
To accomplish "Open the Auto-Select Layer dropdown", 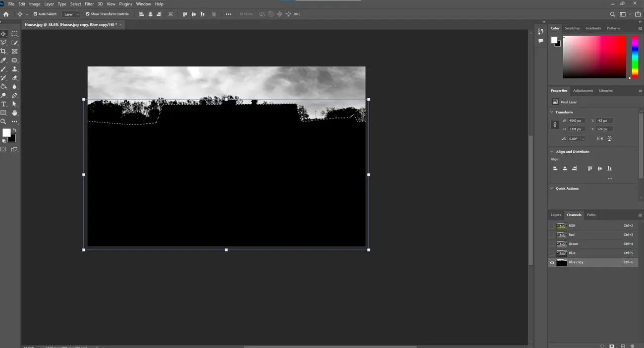I will point(70,14).
